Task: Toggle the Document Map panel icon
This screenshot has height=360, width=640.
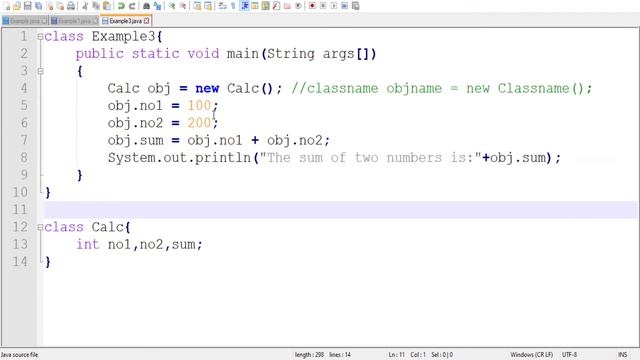Action: pyautogui.click(x=266, y=6)
